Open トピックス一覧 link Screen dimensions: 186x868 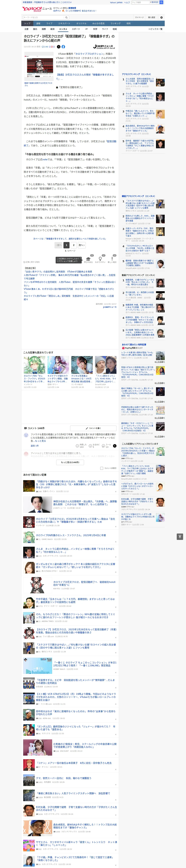(155, 29)
